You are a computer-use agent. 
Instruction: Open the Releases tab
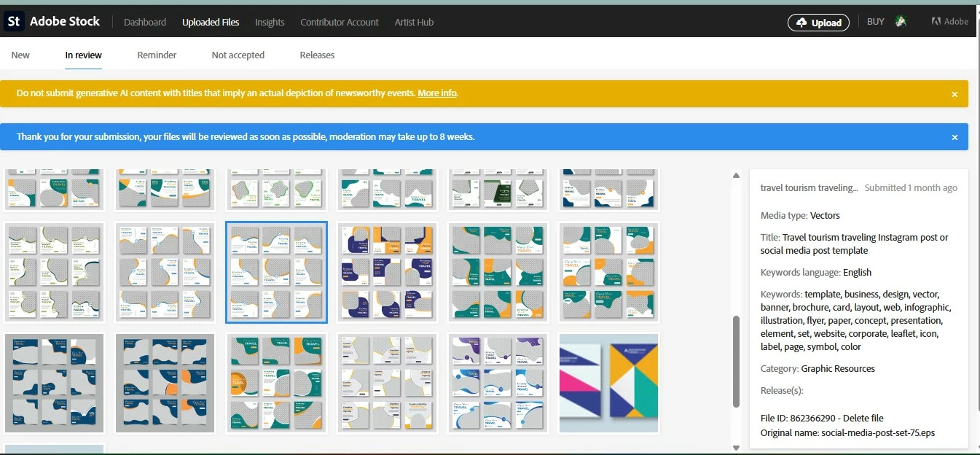pos(317,55)
